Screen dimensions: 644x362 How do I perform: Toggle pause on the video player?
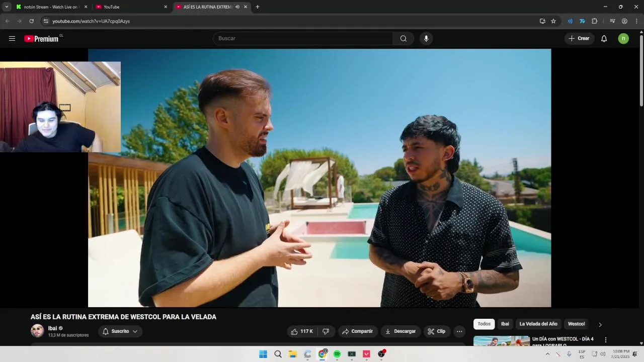[x=319, y=178]
